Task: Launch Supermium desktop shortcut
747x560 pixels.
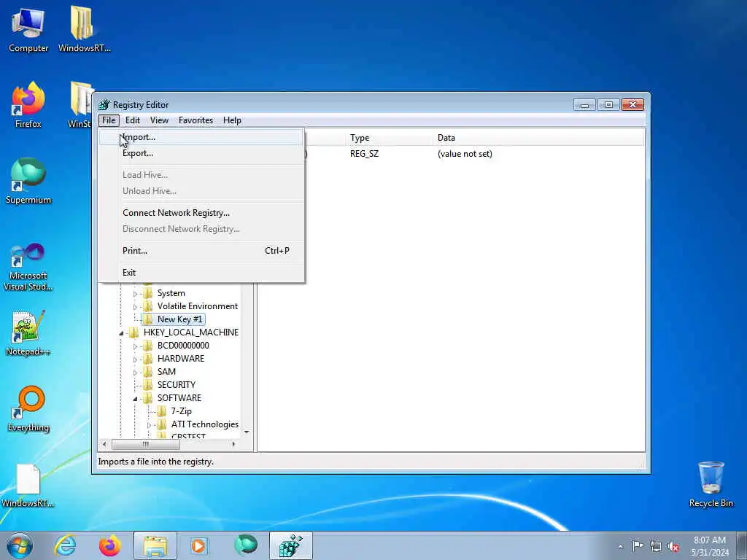Action: [x=28, y=181]
